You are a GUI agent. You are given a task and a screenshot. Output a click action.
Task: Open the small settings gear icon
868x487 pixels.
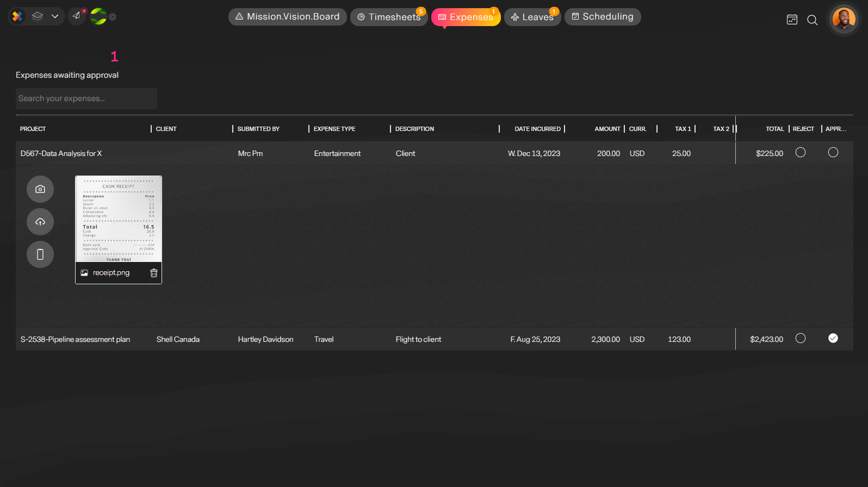click(x=113, y=17)
